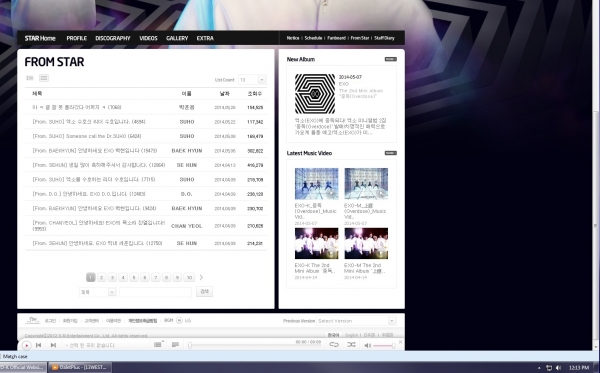
Task: Go to page 2 of posts
Action: 101,277
